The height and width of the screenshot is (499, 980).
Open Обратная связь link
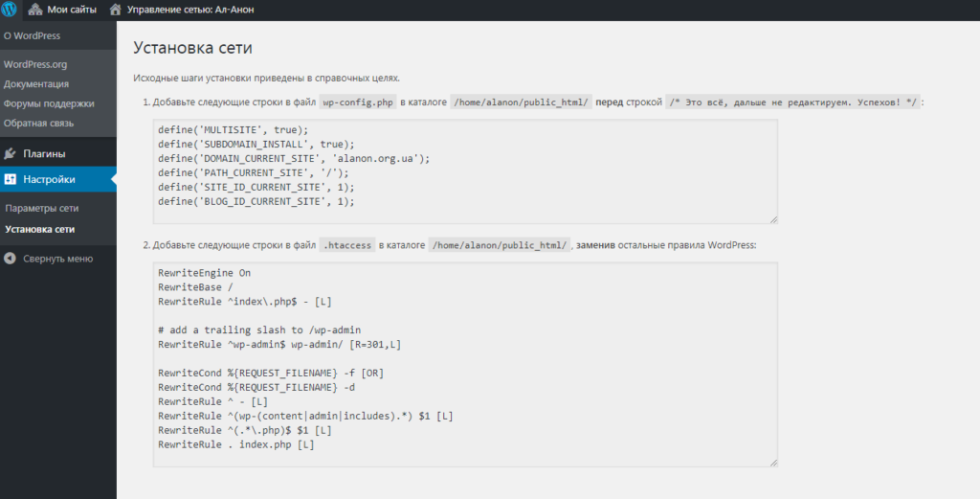(38, 124)
